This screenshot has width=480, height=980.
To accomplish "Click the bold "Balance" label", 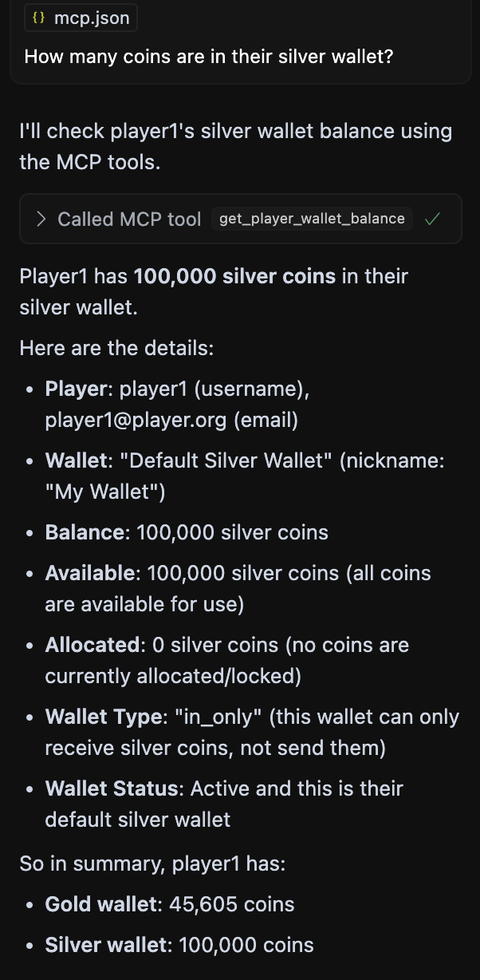I will [85, 532].
